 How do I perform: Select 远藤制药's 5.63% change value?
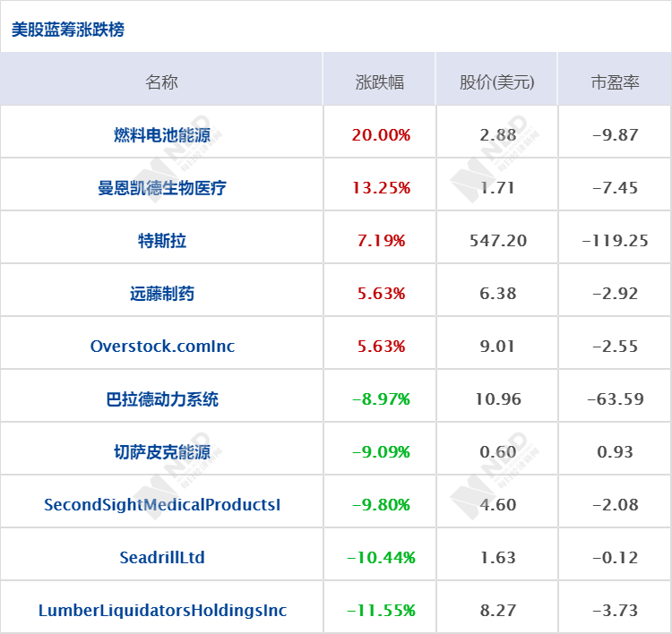tap(381, 294)
